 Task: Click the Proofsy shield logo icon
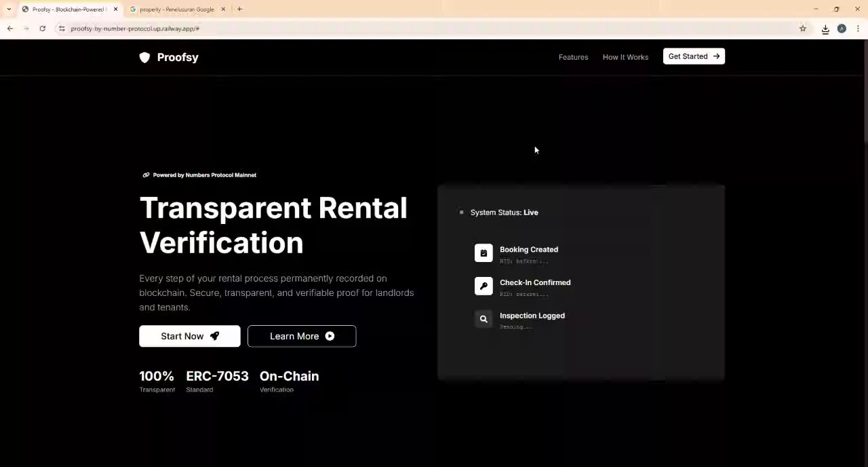point(144,58)
